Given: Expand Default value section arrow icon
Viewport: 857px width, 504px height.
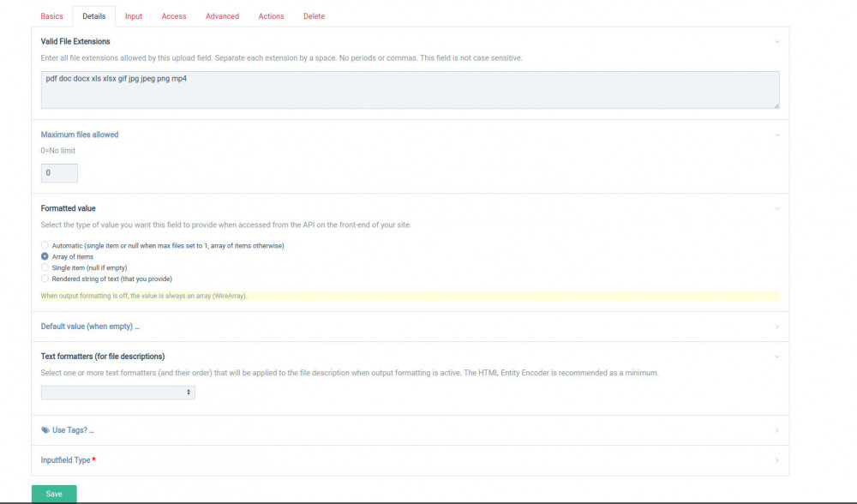Looking at the screenshot, I should click(777, 327).
